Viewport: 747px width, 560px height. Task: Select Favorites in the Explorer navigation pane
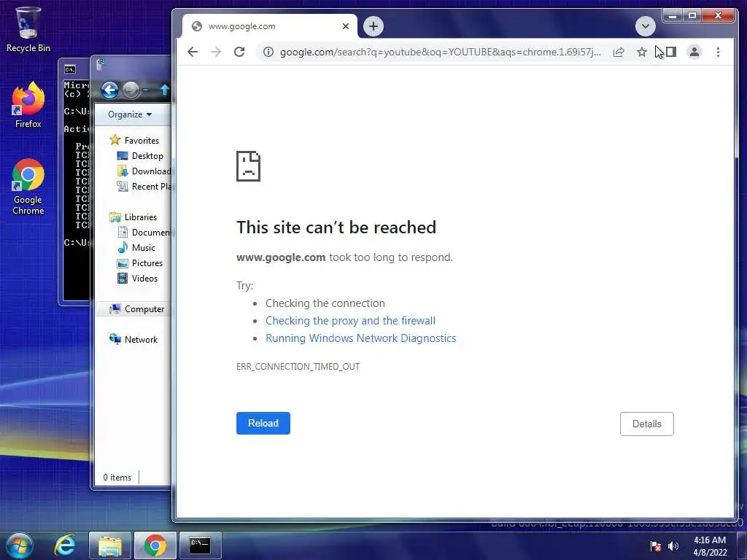[x=134, y=141]
